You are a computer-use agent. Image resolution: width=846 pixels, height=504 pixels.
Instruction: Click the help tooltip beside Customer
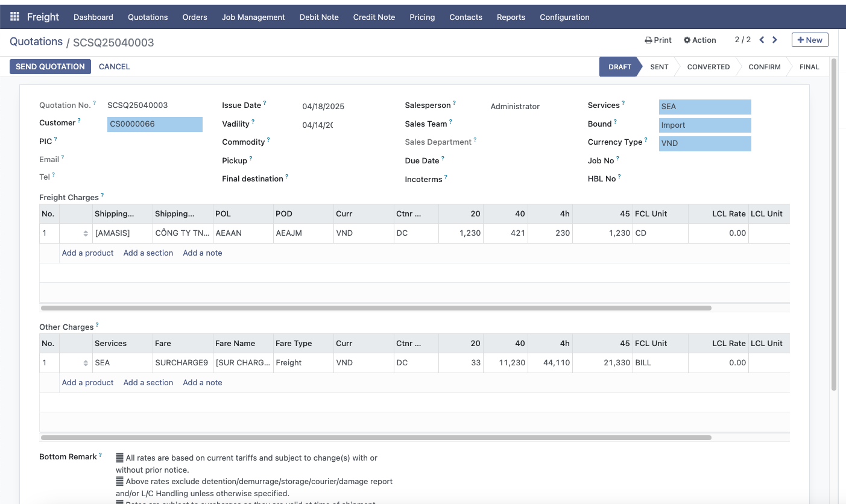pyautogui.click(x=79, y=121)
